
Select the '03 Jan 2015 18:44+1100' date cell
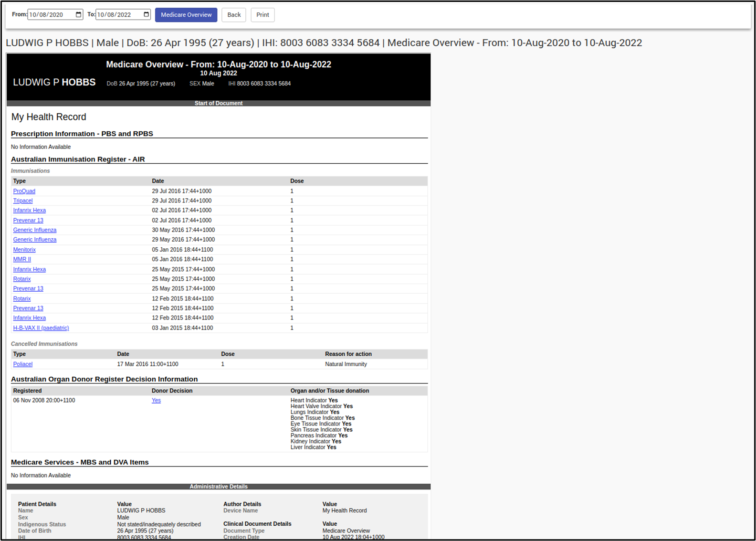pos(182,328)
